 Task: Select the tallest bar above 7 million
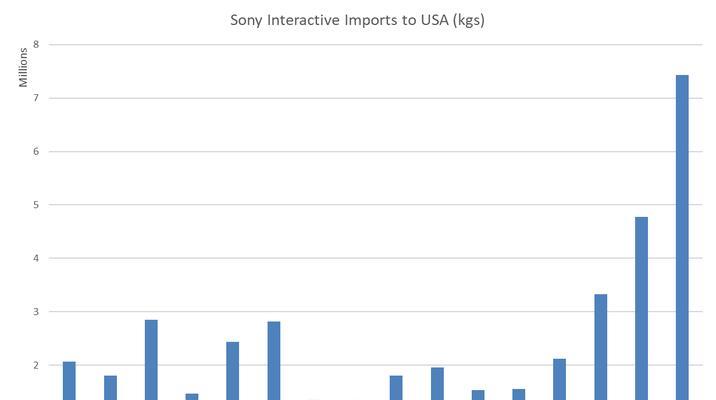point(682,237)
